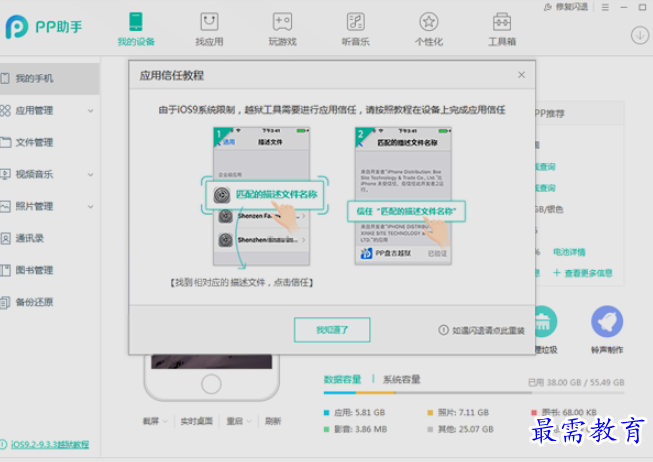Viewport: 653px width, 462px height.
Task: Click the 图书管理 book icon
Action: tap(5, 270)
